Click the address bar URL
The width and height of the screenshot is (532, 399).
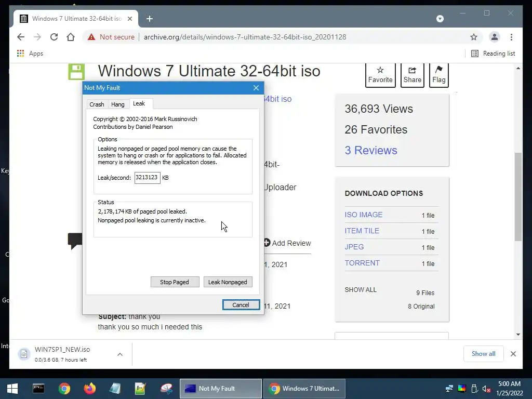(x=245, y=37)
